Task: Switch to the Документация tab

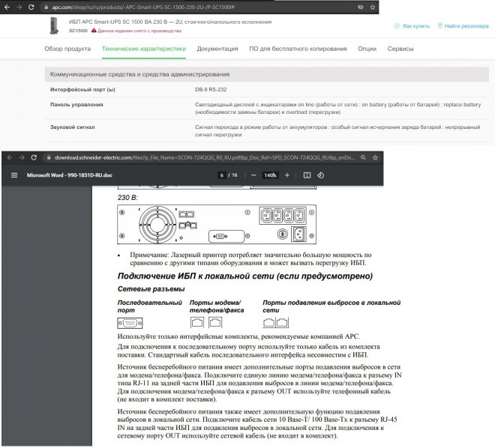Action: pos(217,49)
